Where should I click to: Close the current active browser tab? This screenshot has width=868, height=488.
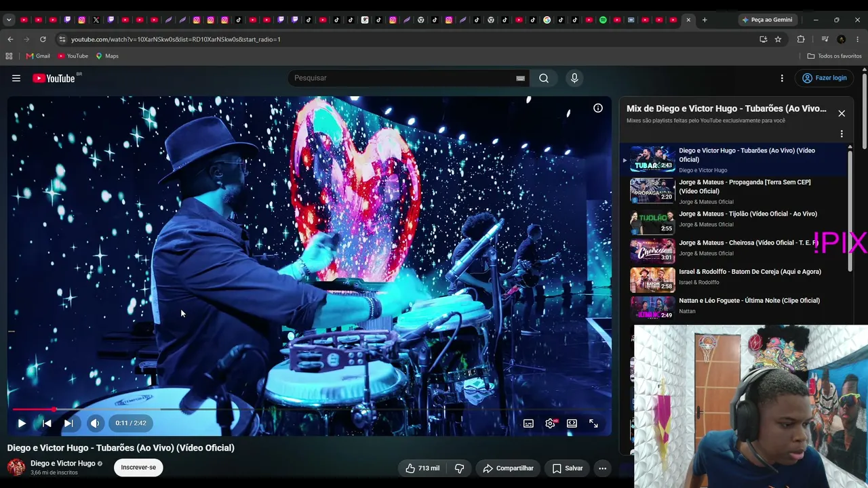click(688, 20)
